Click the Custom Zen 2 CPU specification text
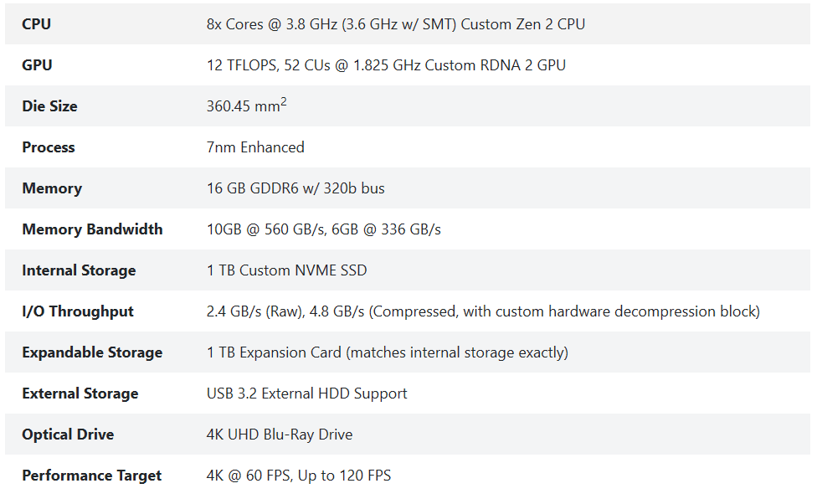Image resolution: width=817 pixels, height=504 pixels. click(395, 24)
